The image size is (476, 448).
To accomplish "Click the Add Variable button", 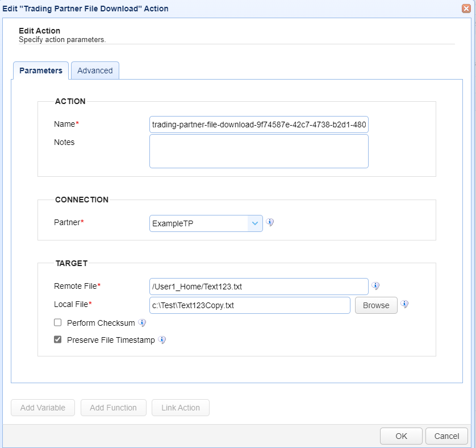I will coord(43,408).
